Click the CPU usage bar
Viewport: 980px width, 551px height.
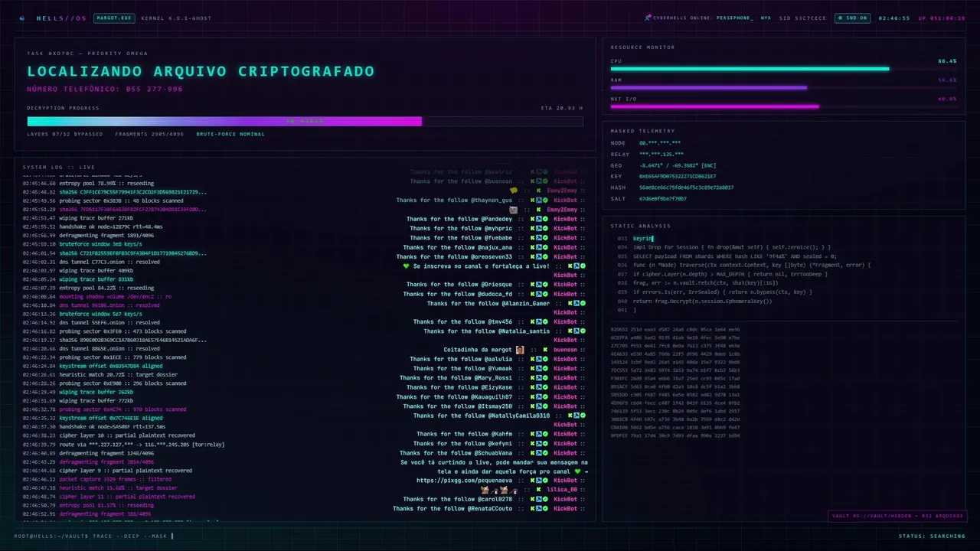click(x=783, y=69)
